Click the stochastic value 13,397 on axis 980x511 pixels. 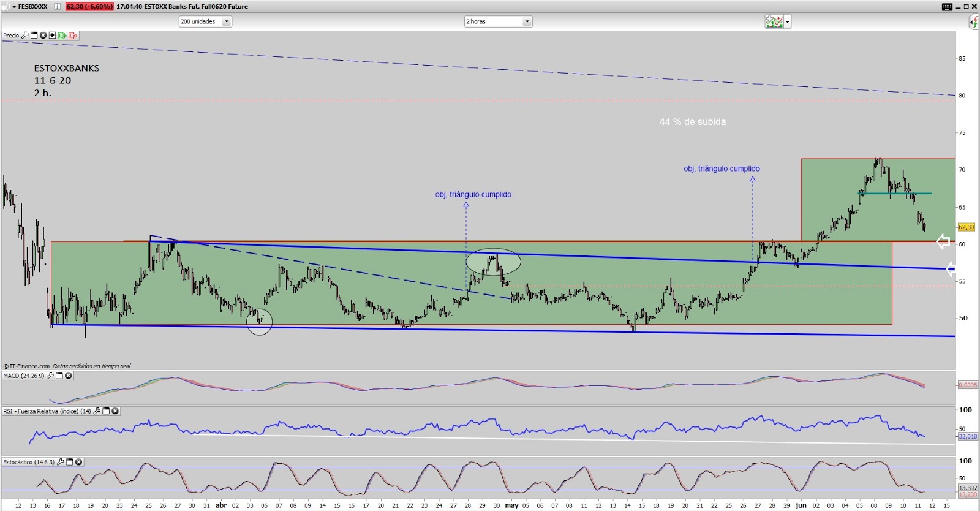coord(968,488)
